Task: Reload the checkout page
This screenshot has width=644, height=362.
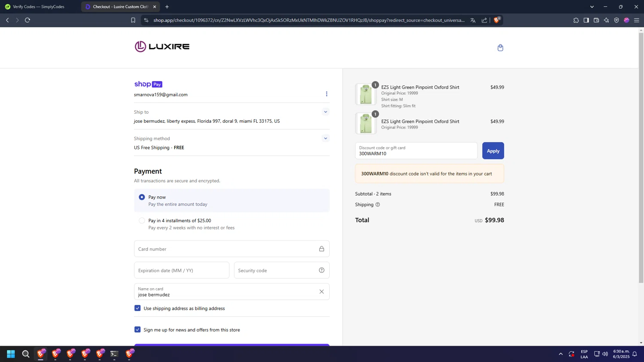Action: click(x=27, y=20)
